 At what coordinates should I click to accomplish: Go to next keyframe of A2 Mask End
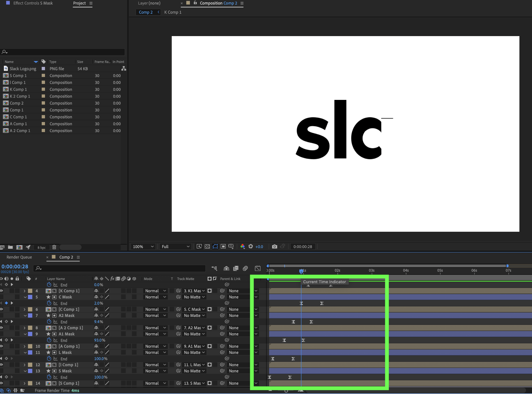tap(12, 322)
